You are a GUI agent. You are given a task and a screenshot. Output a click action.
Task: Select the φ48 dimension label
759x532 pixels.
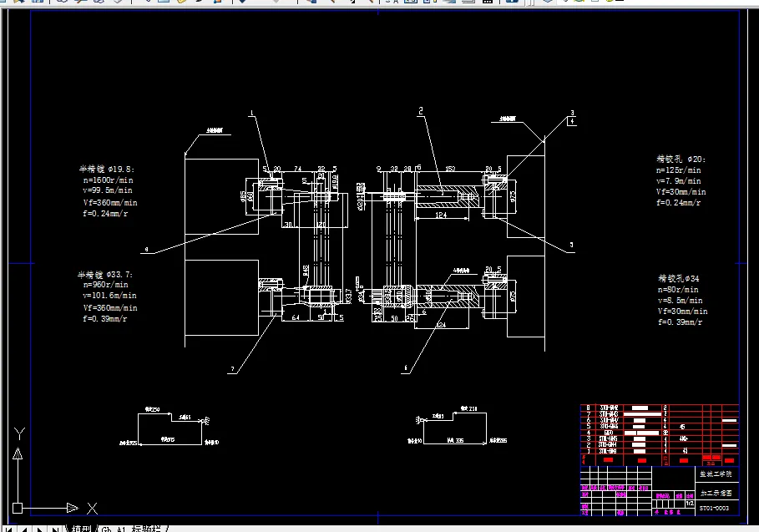306,271
